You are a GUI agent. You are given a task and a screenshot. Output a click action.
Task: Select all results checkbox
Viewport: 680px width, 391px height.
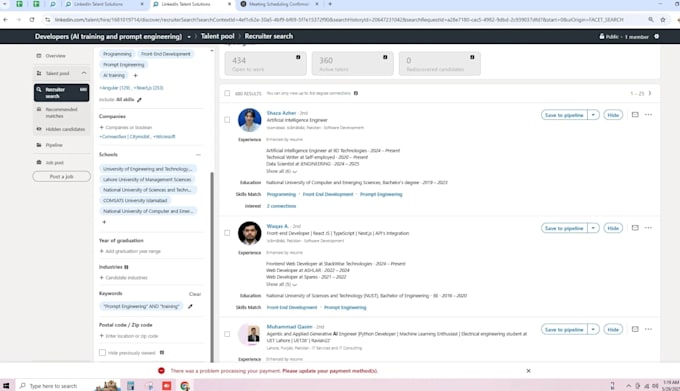(x=227, y=93)
